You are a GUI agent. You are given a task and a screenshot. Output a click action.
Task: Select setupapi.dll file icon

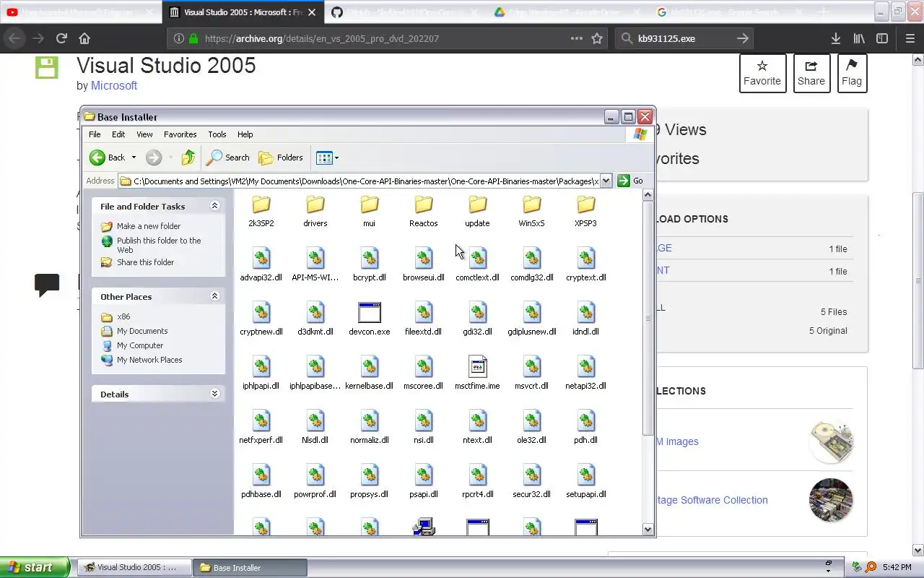click(x=585, y=475)
